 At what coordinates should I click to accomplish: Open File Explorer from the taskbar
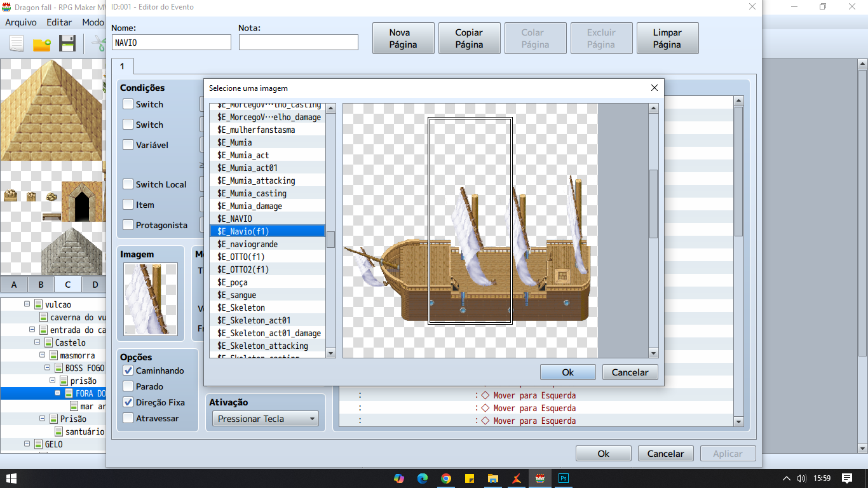tap(493, 478)
